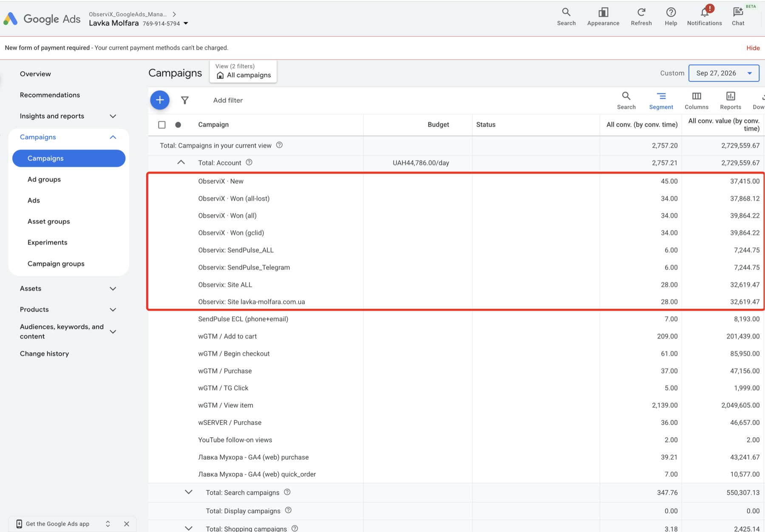The width and height of the screenshot is (765, 532).
Task: Open the Columns editor icon
Action: [697, 101]
